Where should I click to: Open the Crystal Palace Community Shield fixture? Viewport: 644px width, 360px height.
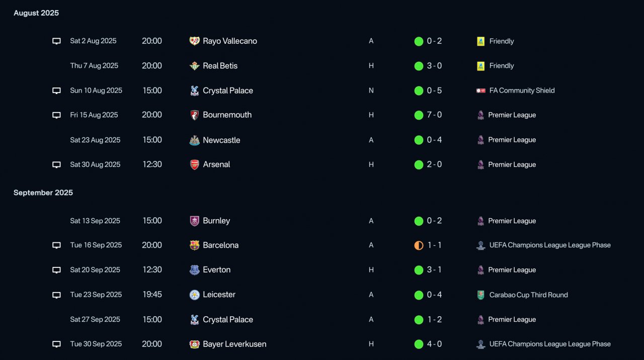[x=228, y=91]
